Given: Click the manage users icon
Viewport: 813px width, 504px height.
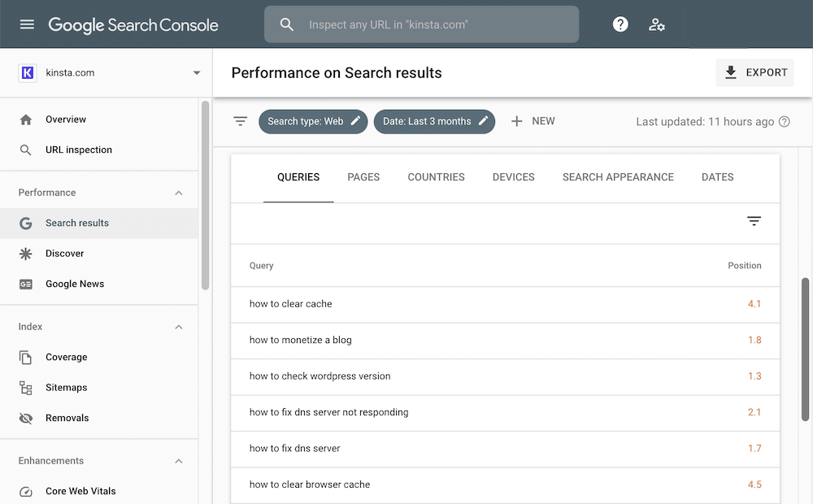Looking at the screenshot, I should click(657, 24).
